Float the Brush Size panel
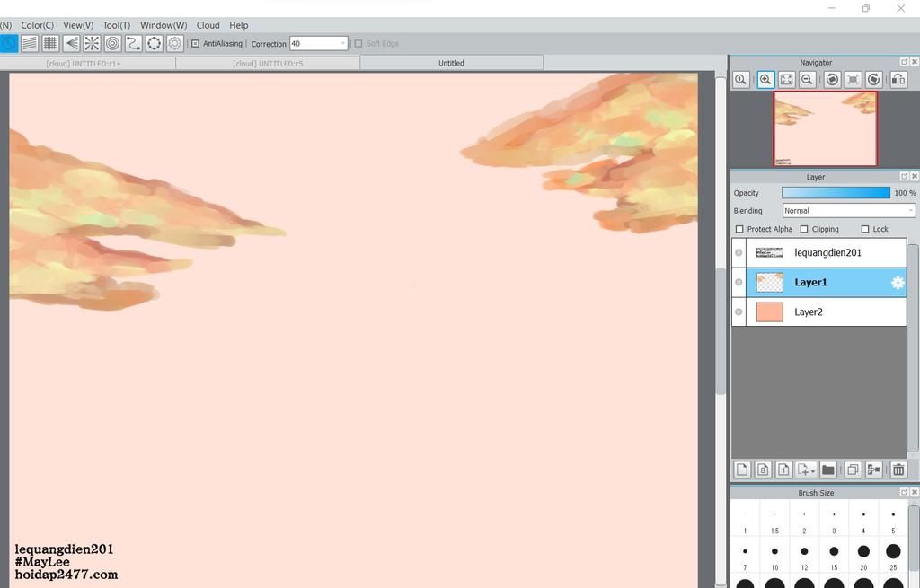Screen dimensions: 920x588 [x=904, y=492]
